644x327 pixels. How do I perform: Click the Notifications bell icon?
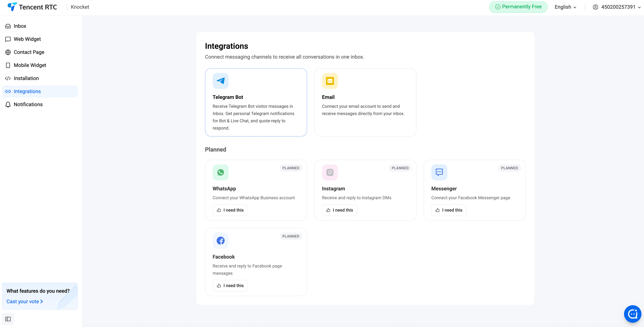click(x=8, y=104)
